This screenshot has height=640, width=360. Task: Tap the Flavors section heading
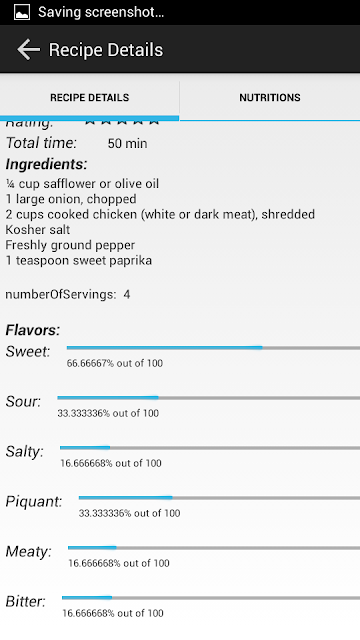(33, 330)
